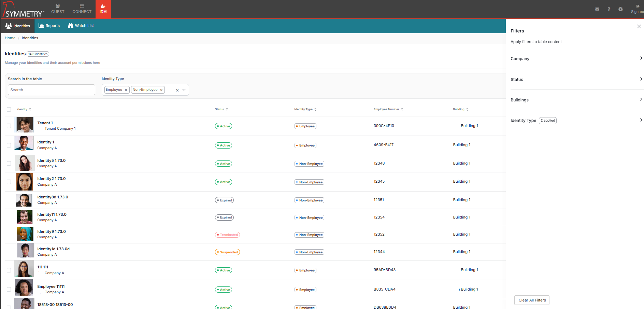Click the Clear All Filters button
644x309 pixels.
(532, 300)
